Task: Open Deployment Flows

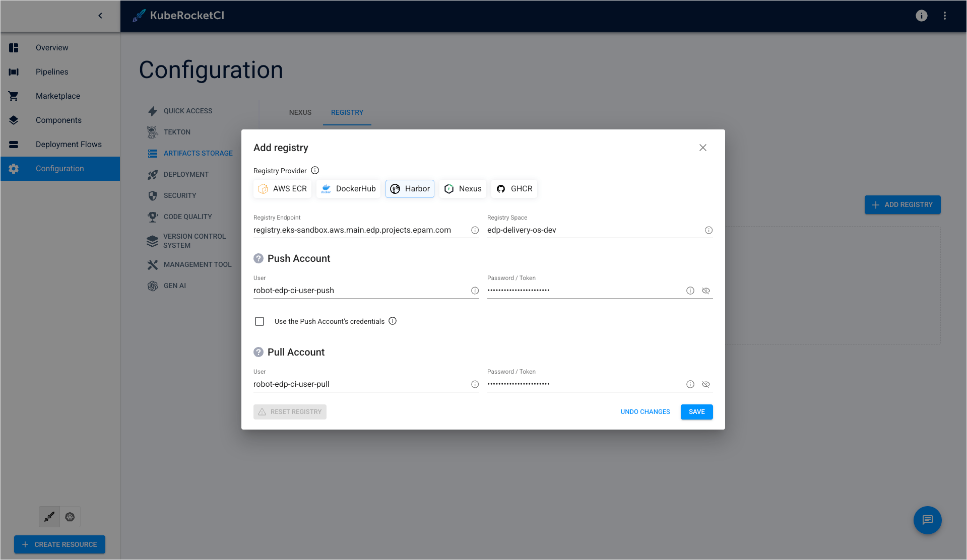Action: 60,145
